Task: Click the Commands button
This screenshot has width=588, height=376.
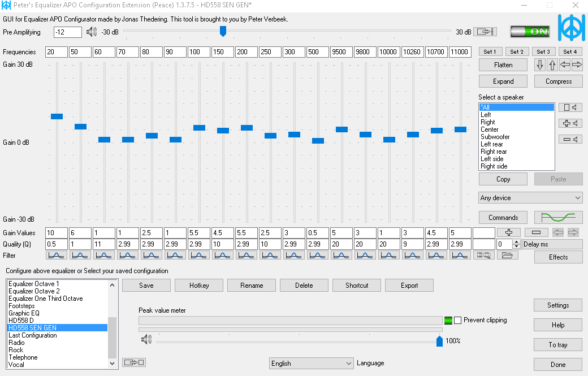Action: click(503, 218)
